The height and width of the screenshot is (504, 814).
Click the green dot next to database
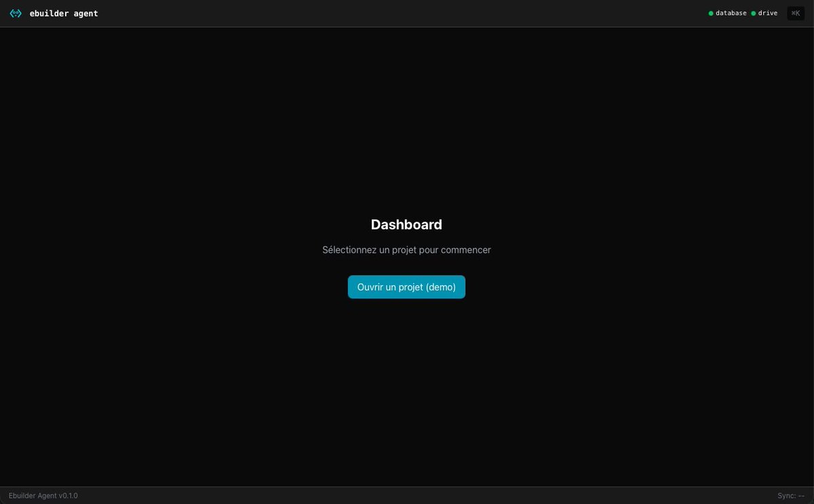click(x=711, y=13)
